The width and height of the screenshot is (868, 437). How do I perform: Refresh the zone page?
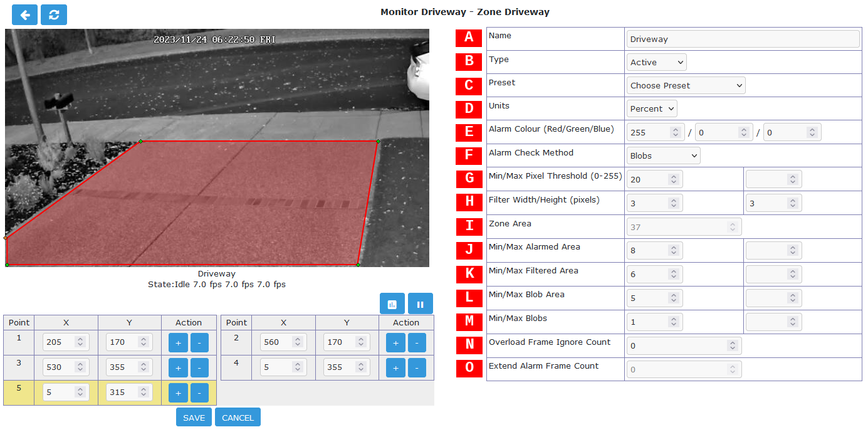(x=54, y=14)
